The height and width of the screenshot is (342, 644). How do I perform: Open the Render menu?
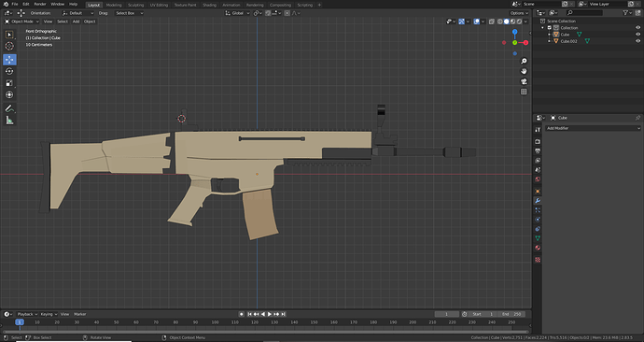40,4
